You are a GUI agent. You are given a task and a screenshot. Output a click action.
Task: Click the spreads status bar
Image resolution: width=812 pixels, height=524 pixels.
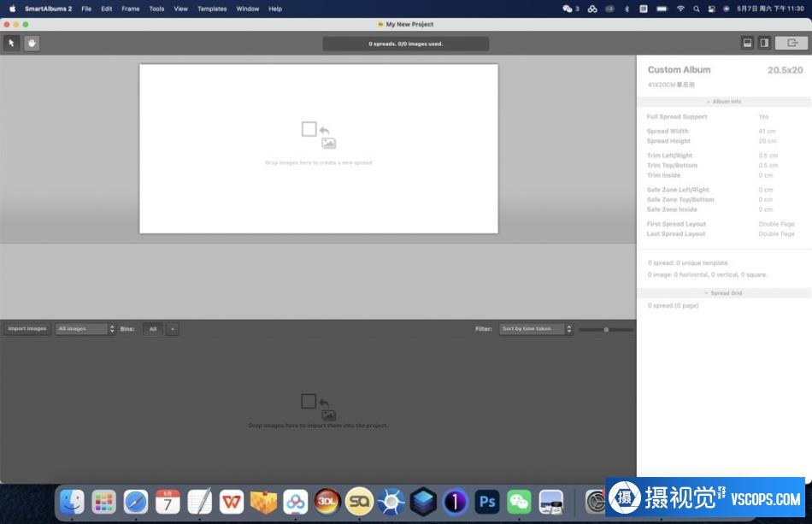coord(405,44)
